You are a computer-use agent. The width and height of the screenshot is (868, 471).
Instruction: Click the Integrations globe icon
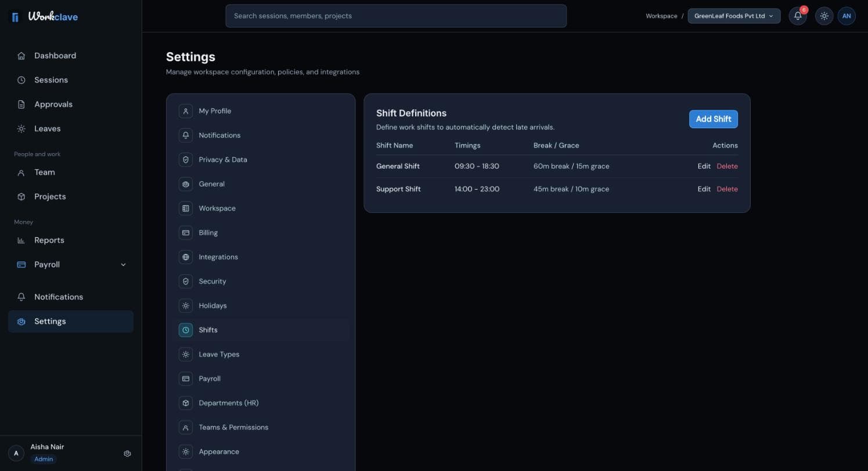tap(186, 257)
